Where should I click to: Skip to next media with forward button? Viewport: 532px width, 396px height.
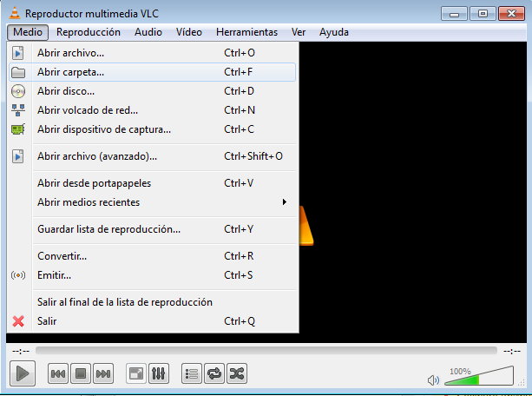click(103, 373)
